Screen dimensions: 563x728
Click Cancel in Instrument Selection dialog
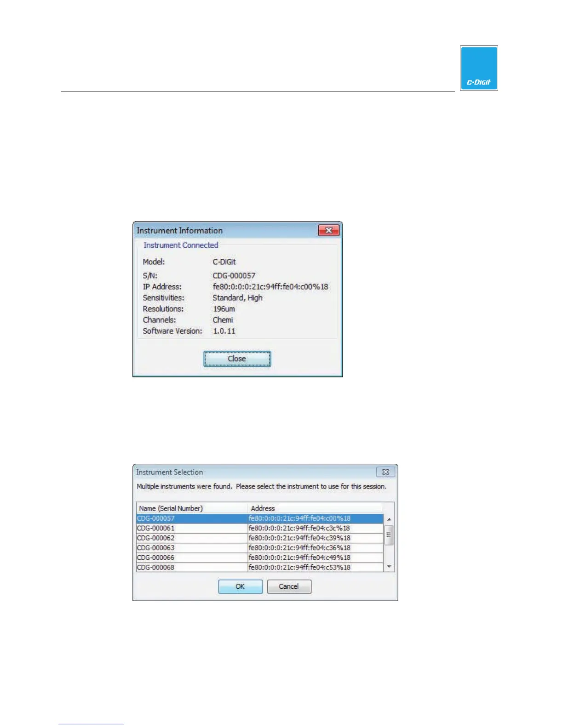(289, 586)
